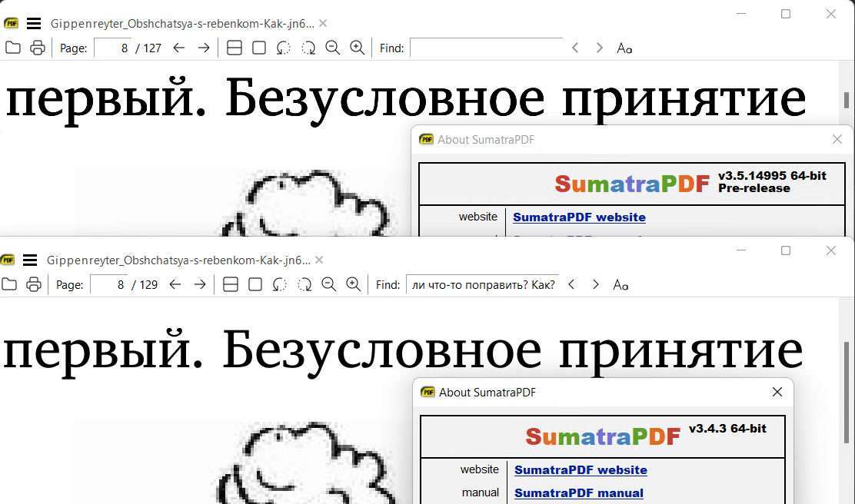Zoom in using the magnifier icon

(x=357, y=48)
